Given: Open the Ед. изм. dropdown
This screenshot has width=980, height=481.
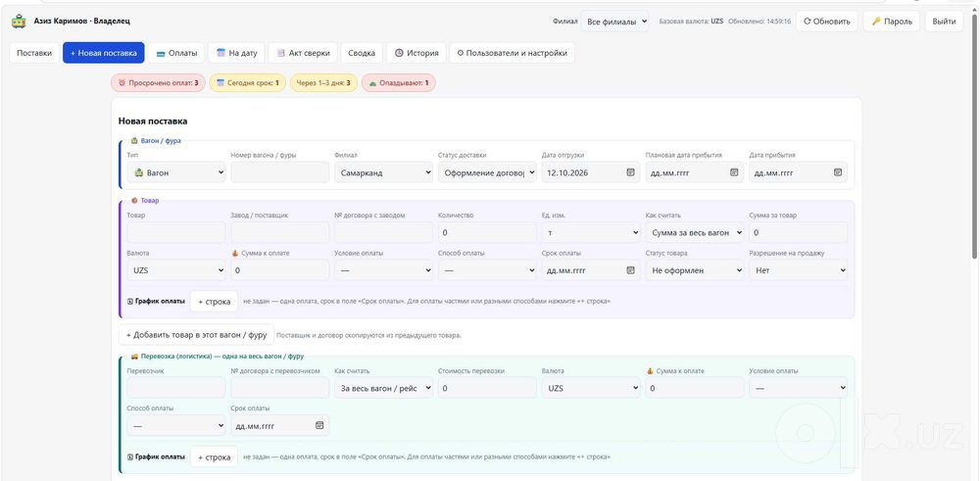Looking at the screenshot, I should (591, 232).
